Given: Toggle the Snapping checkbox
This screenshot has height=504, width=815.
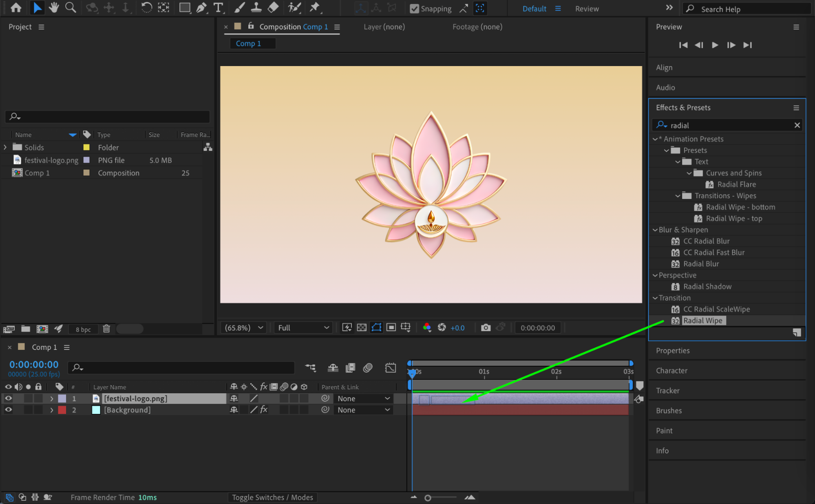Looking at the screenshot, I should tap(414, 9).
